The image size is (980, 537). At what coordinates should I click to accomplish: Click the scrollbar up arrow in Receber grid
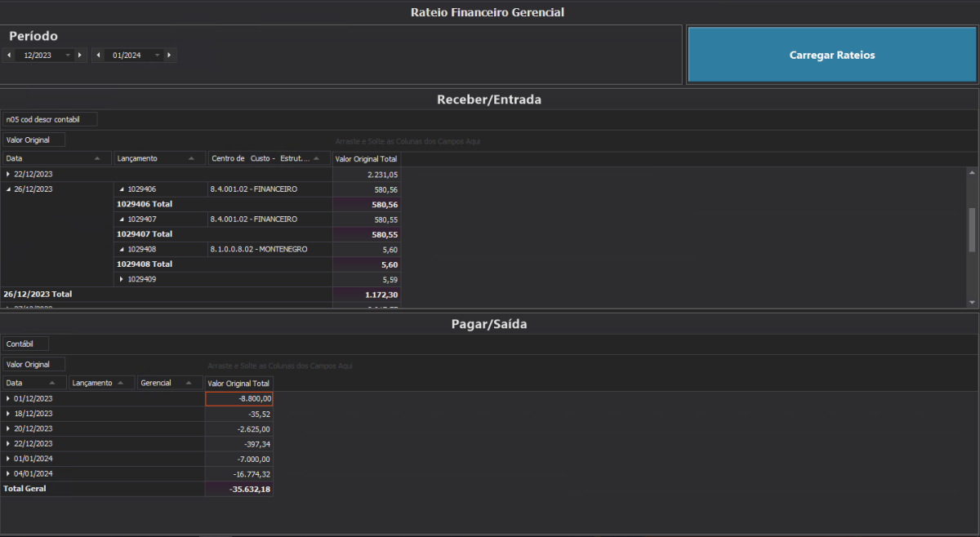(972, 172)
